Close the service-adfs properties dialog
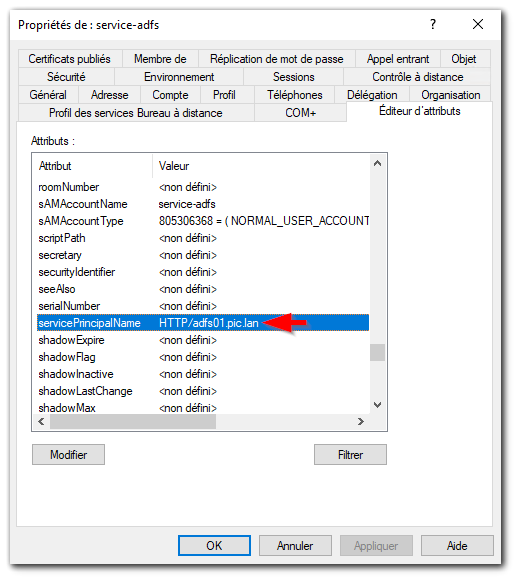 (478, 24)
